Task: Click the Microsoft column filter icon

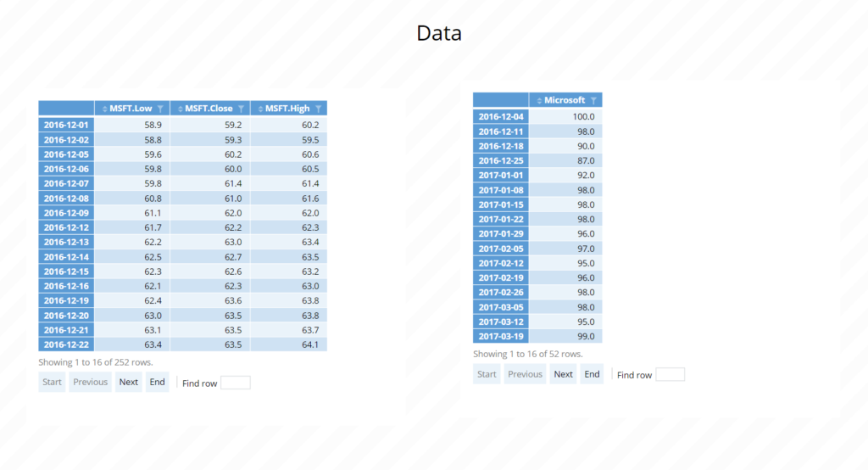Action: (593, 100)
